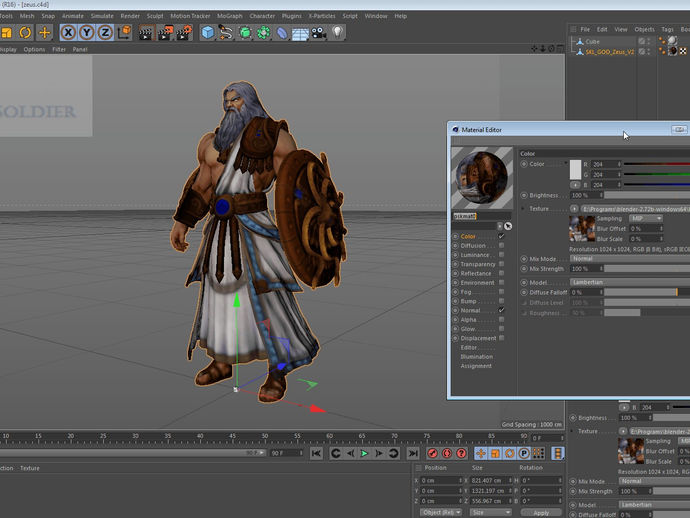Select the Move tool cross icon
Screen dimensions: 690x518
tap(44, 33)
